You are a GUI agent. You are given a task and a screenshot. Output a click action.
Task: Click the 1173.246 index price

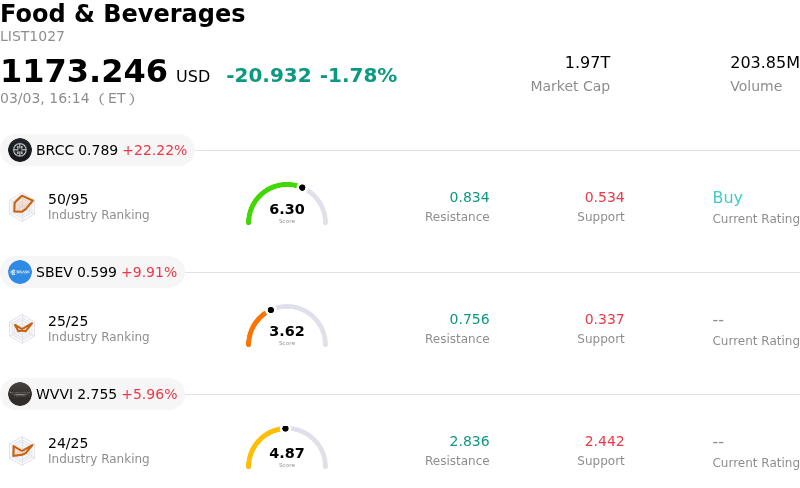84,72
